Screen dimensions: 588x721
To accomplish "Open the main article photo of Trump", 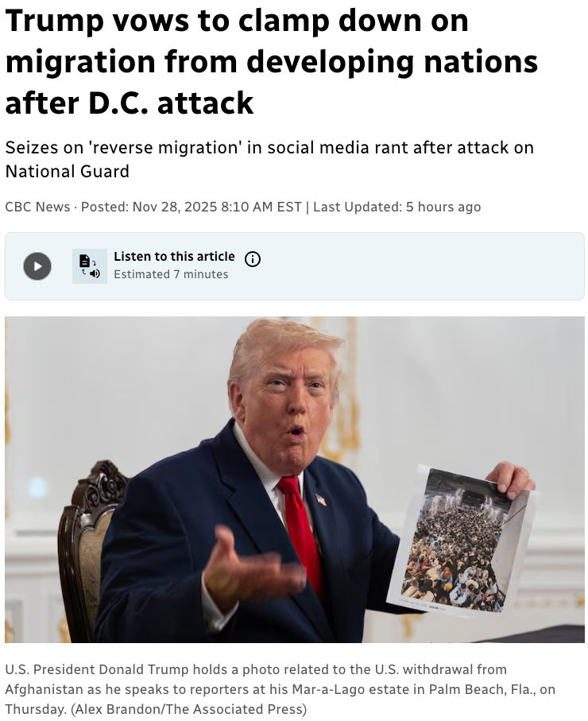I will pyautogui.click(x=295, y=479).
